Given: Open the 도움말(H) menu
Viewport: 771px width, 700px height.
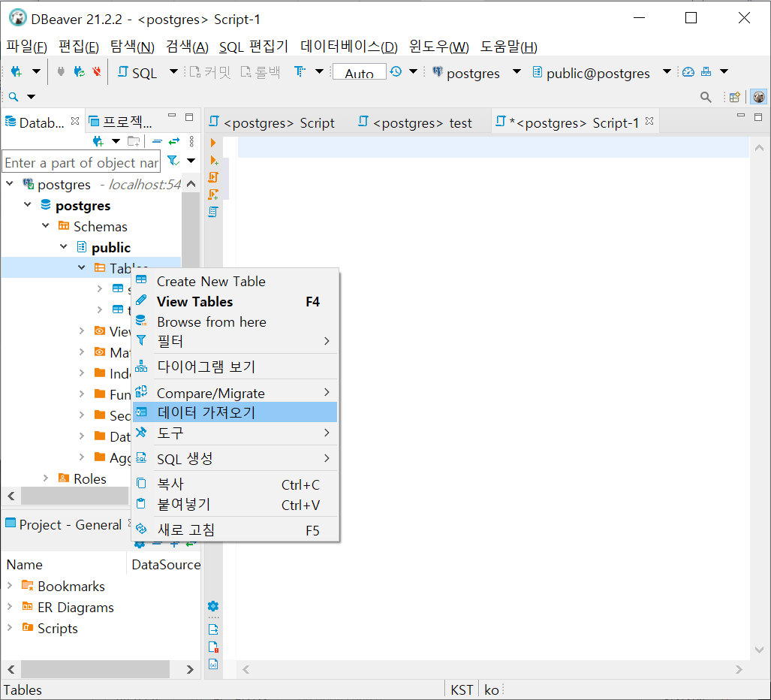Looking at the screenshot, I should [x=508, y=47].
